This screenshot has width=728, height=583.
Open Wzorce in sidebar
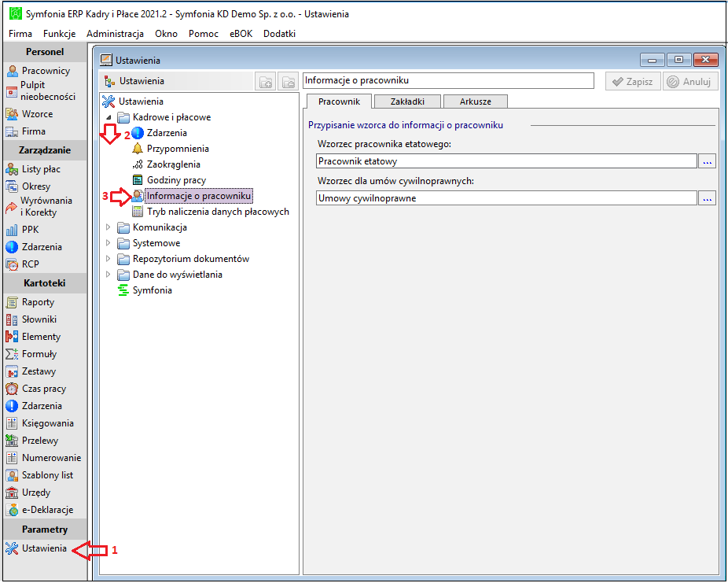click(30, 114)
